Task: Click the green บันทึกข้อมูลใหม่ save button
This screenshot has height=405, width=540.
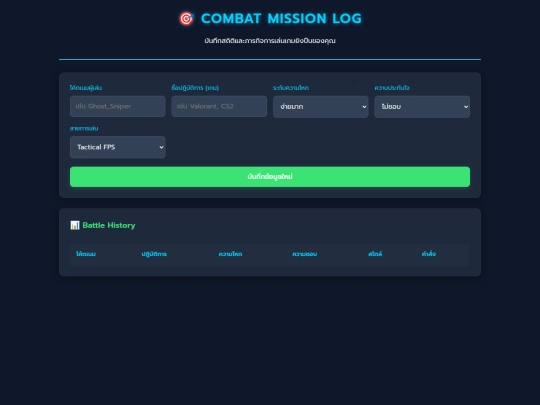Action: click(x=270, y=177)
